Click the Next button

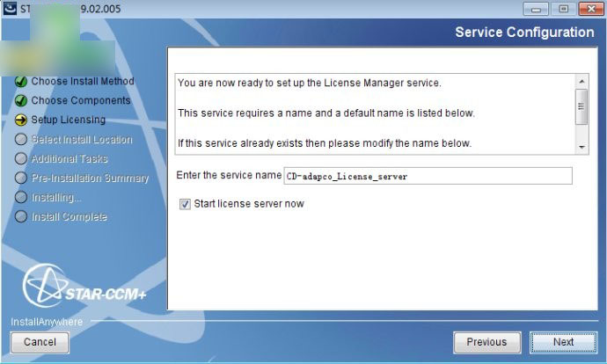(563, 342)
